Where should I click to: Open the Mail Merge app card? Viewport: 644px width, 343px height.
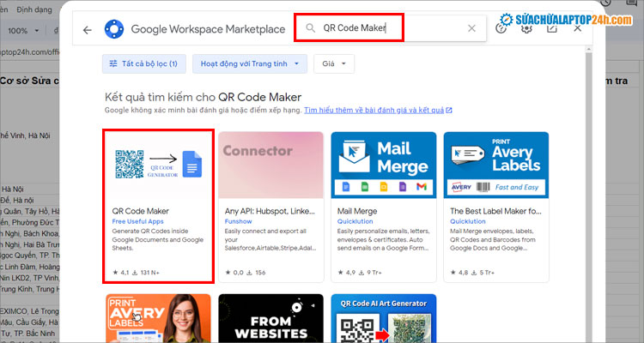tap(383, 206)
